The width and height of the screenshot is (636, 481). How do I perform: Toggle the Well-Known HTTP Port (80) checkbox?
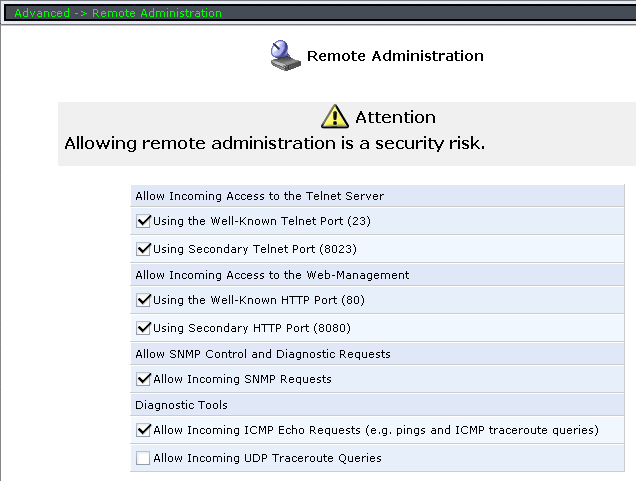pyautogui.click(x=143, y=300)
